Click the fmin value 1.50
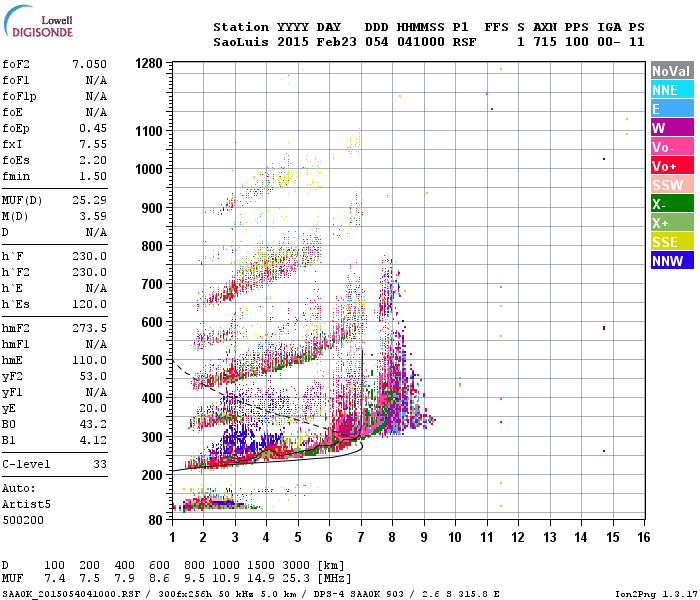The width and height of the screenshot is (700, 600). [93, 176]
